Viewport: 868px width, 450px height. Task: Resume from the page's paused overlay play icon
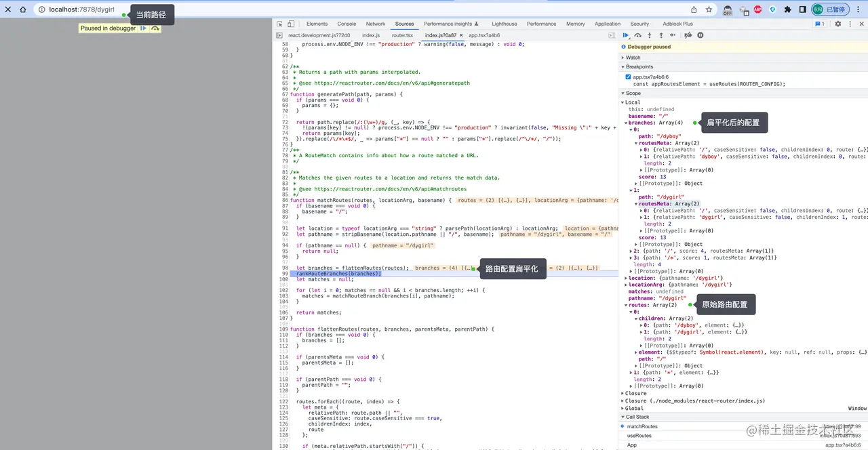[x=143, y=28]
